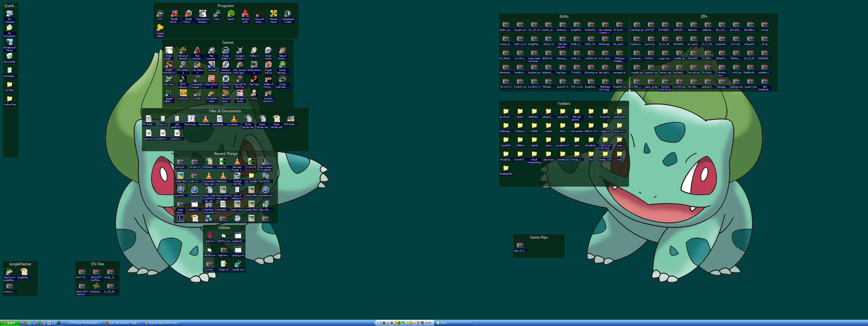
Task: Click the steve toolbar item in taskbar
Action: click(443, 323)
